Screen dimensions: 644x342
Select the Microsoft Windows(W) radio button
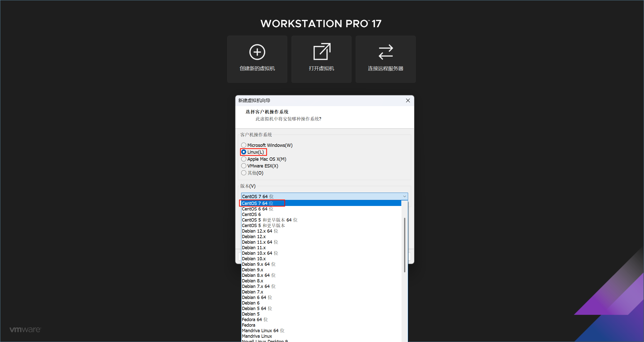click(x=244, y=145)
